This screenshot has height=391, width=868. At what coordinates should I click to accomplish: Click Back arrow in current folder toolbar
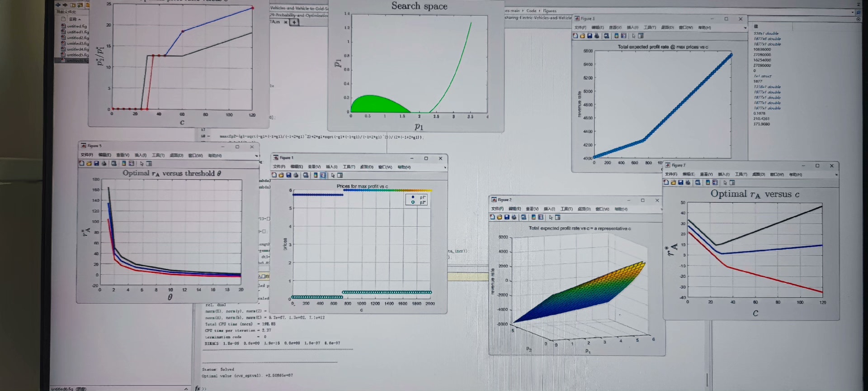(x=58, y=5)
